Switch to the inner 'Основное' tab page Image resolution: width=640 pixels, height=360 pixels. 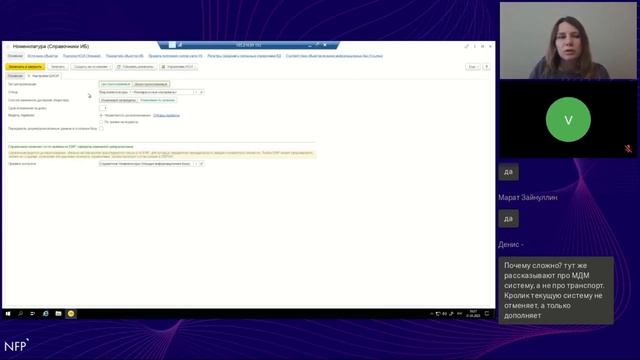click(16, 76)
